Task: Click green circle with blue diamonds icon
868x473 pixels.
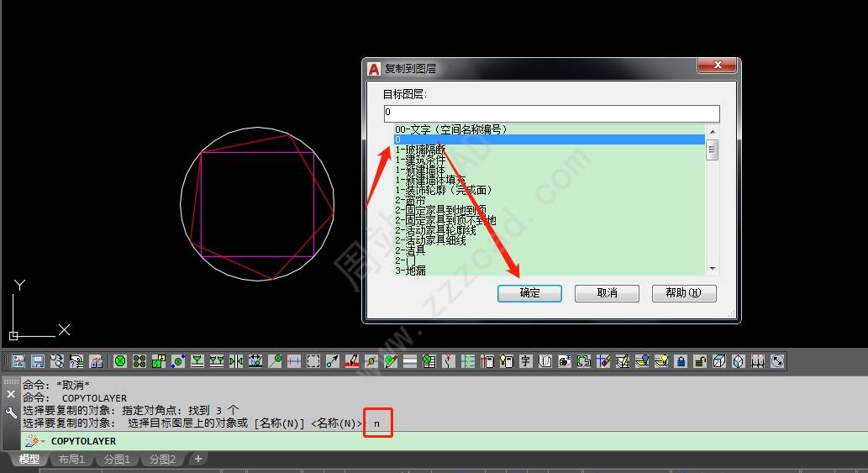Action: point(178,361)
